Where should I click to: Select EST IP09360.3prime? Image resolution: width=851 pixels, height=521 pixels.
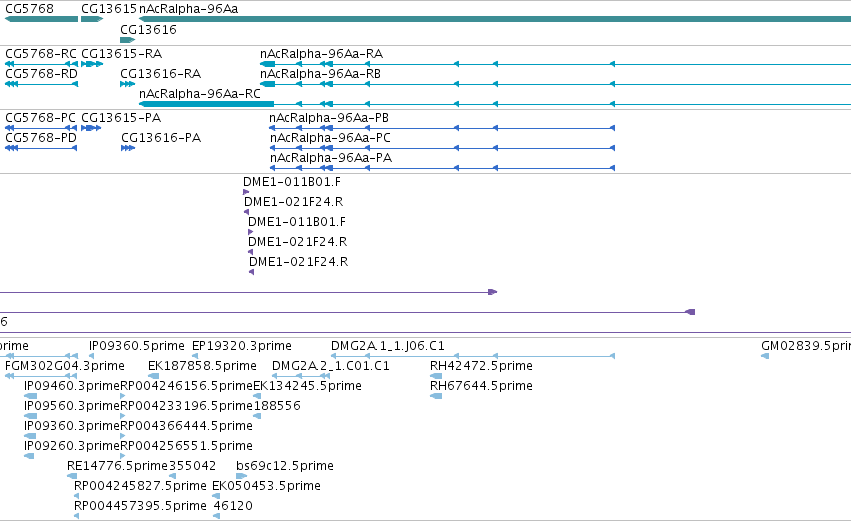coord(72,426)
